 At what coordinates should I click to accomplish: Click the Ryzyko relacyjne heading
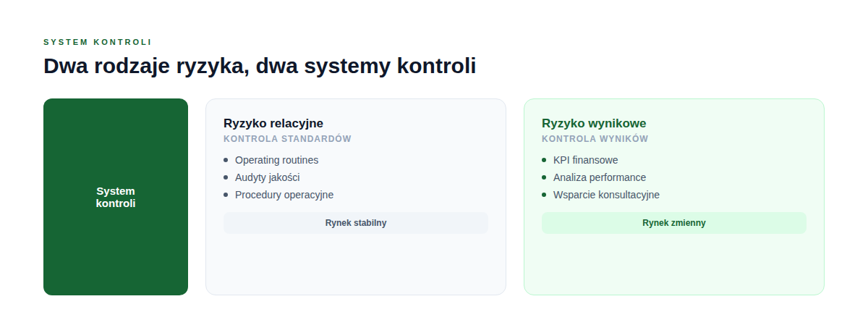click(273, 123)
